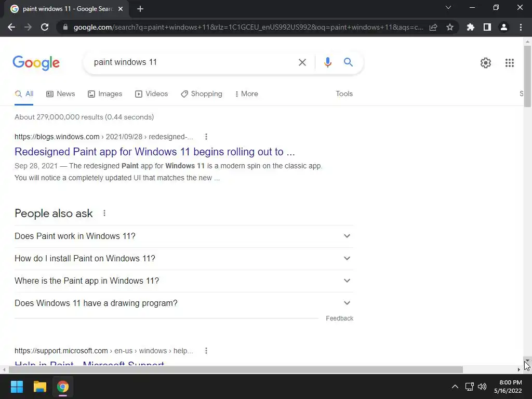
Task: Click the browser forward arrow
Action: 28,27
